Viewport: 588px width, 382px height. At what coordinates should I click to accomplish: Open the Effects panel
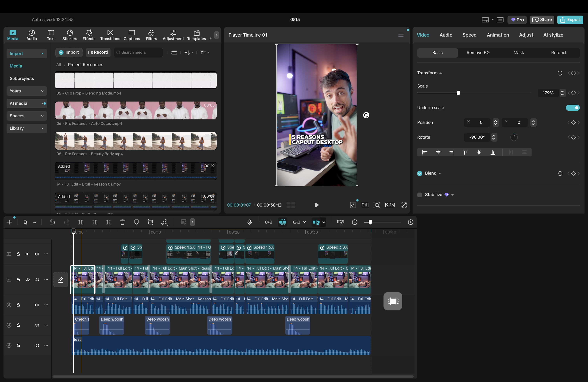click(x=89, y=35)
